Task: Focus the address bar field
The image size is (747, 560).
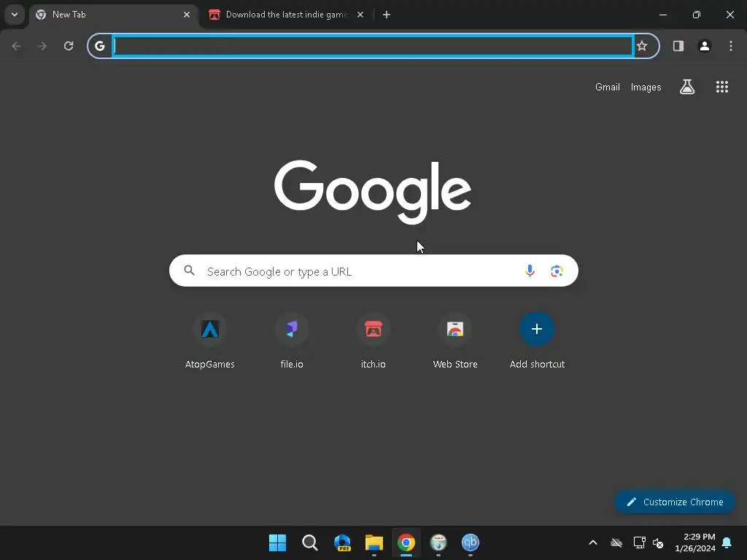Action: tap(373, 46)
